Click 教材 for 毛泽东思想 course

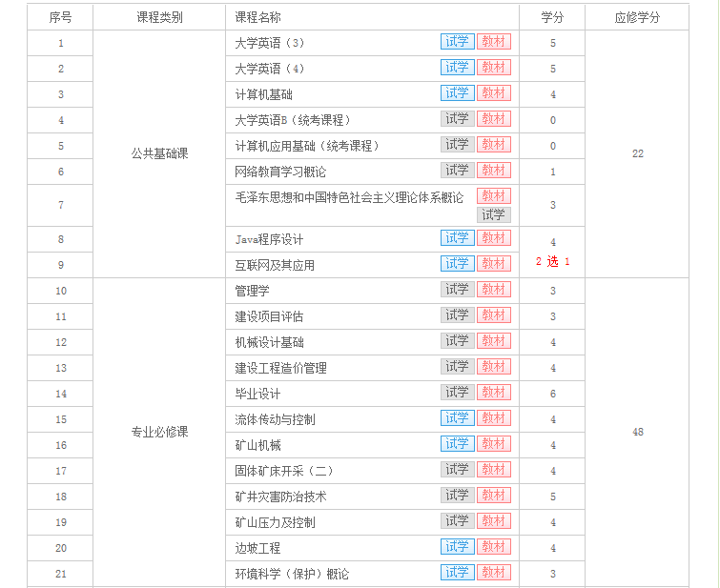[x=493, y=195]
